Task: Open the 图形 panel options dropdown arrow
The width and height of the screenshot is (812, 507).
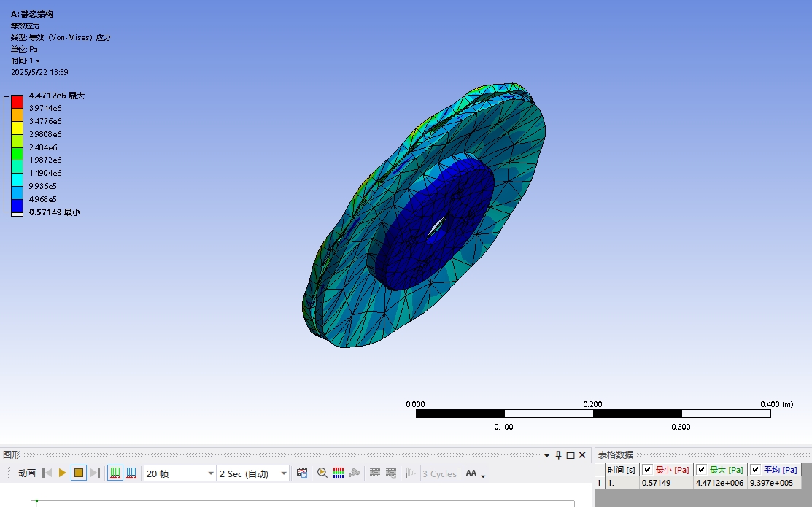Action: pyautogui.click(x=546, y=454)
